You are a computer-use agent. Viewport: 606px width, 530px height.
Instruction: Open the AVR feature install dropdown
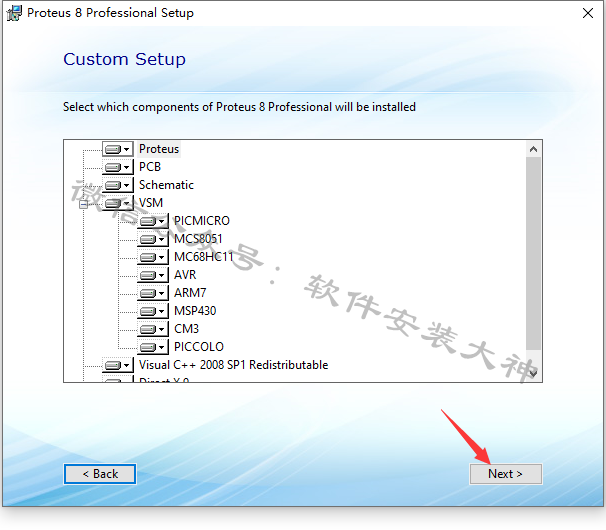153,275
